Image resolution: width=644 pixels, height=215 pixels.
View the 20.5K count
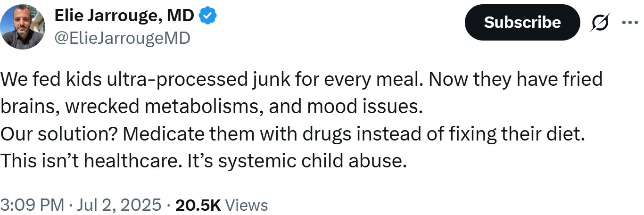click(198, 205)
